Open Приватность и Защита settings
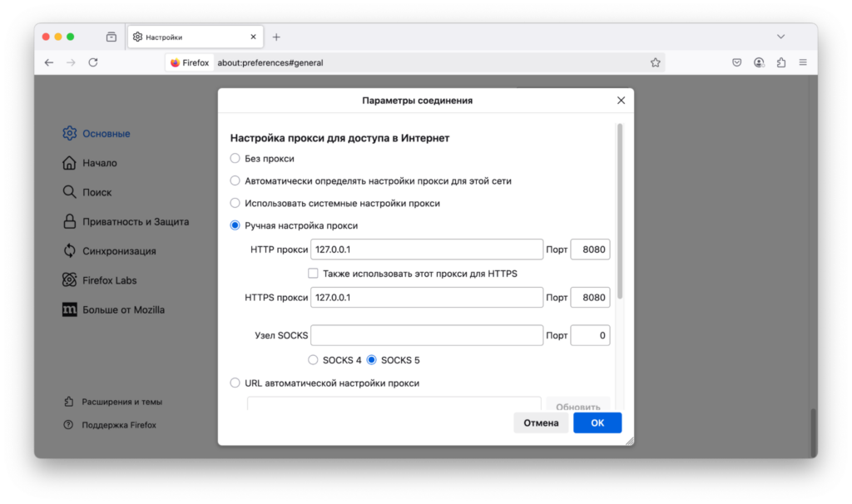This screenshot has width=852, height=504. [x=135, y=221]
